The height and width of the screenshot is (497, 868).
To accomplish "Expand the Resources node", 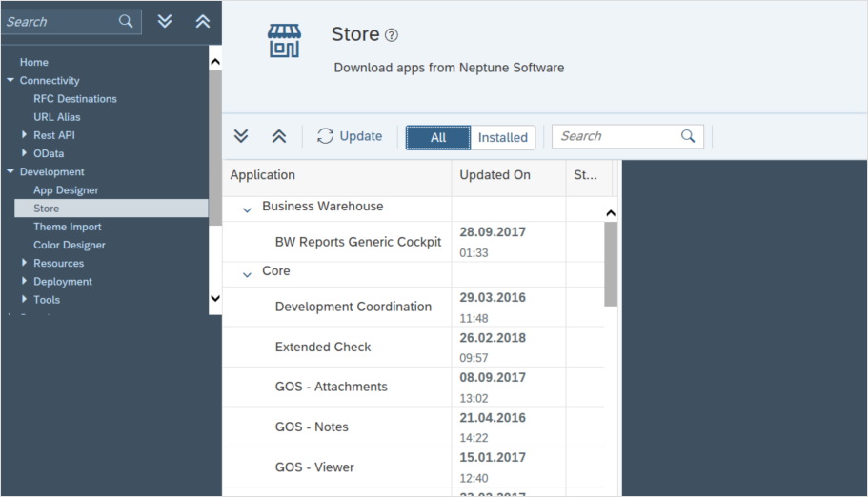I will [24, 263].
